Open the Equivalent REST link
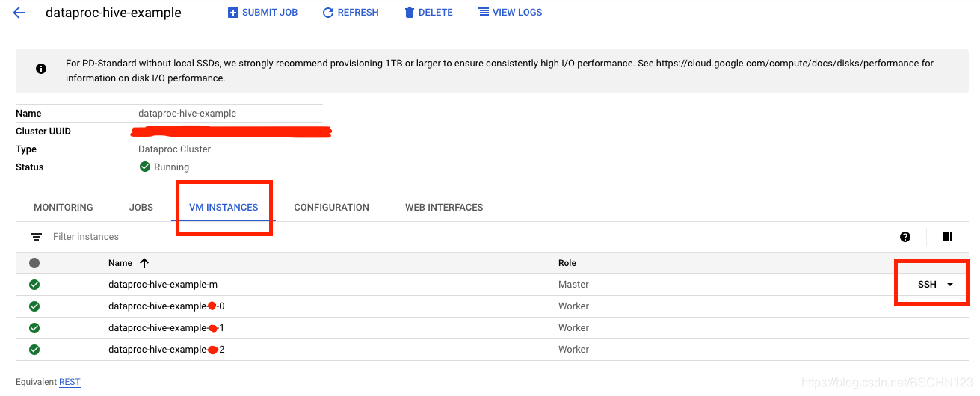Image resolution: width=980 pixels, height=396 pixels. click(70, 382)
